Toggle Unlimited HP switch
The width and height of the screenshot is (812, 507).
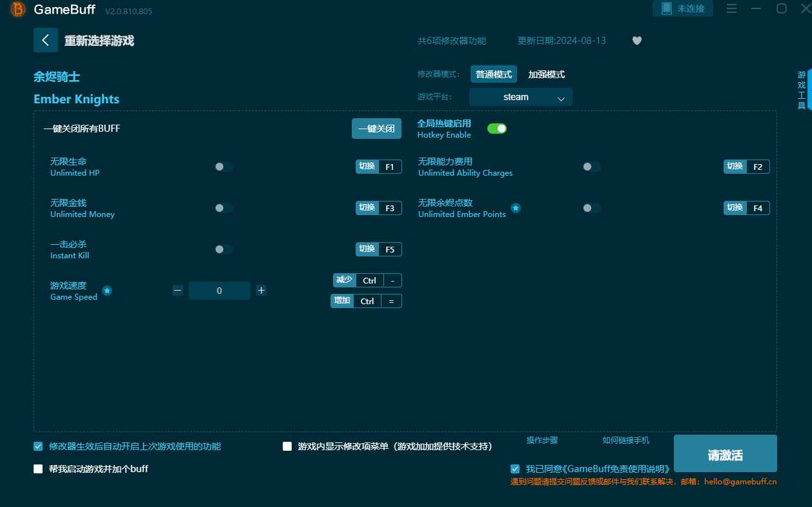[224, 167]
